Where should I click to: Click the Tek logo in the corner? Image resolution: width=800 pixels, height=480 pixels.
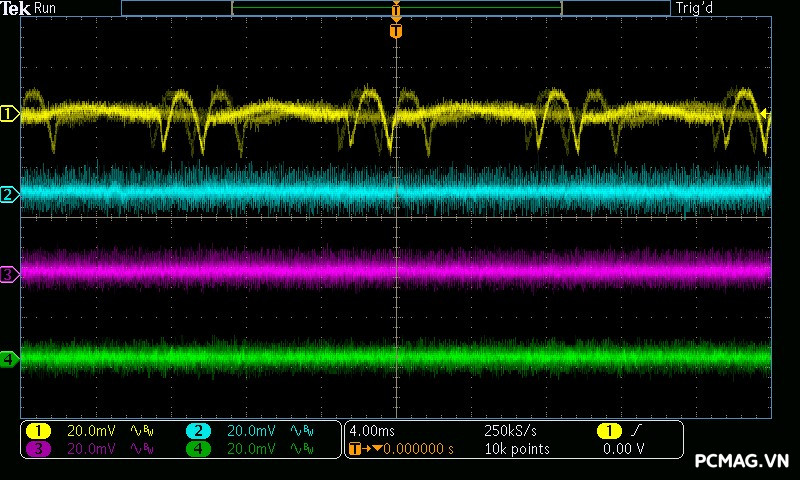[x=16, y=8]
